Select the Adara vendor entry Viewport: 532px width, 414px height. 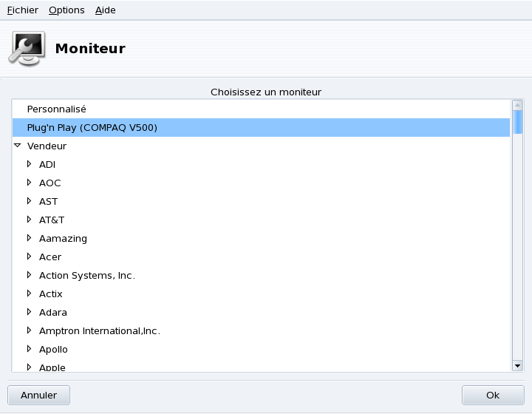coord(52,312)
